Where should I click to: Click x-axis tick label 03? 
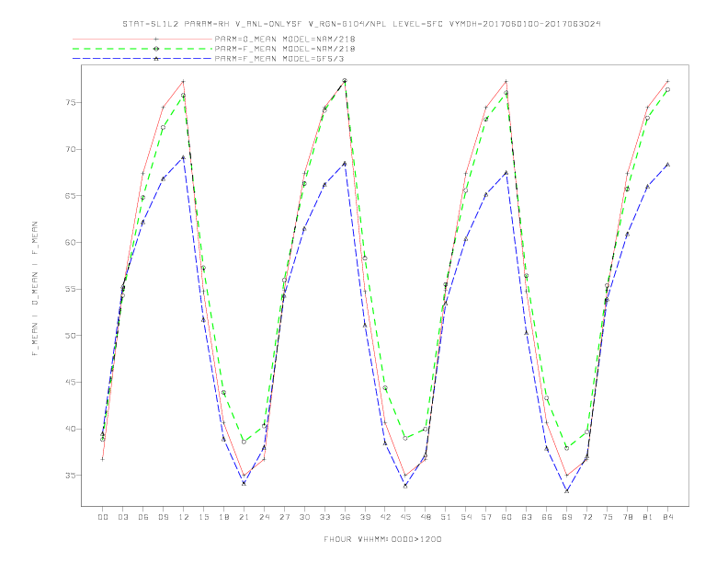click(123, 517)
